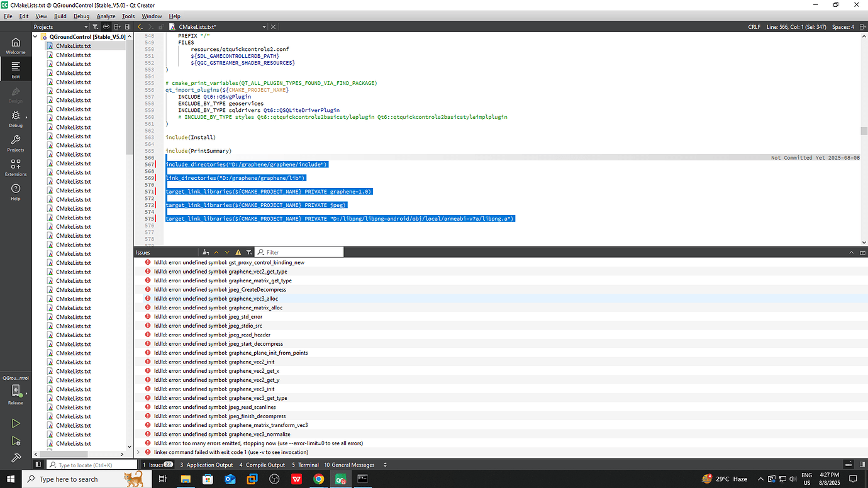Open the Projects mode in sidebar

click(x=15, y=143)
